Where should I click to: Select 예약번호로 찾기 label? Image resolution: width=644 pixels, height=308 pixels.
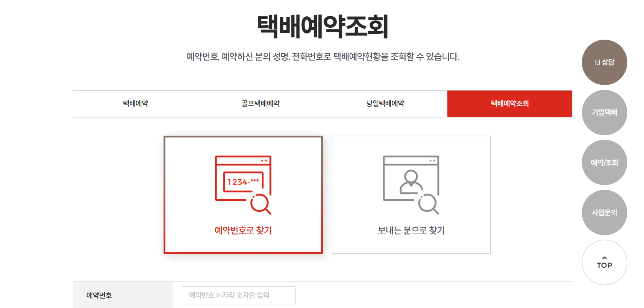[243, 230]
